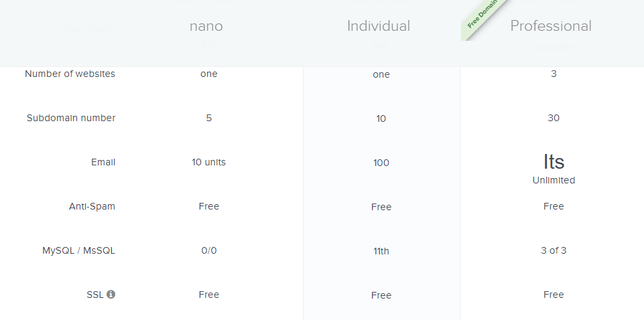Viewport: 644px width, 320px height.
Task: Click the MySQL / MsSQL label
Action: [x=79, y=250]
